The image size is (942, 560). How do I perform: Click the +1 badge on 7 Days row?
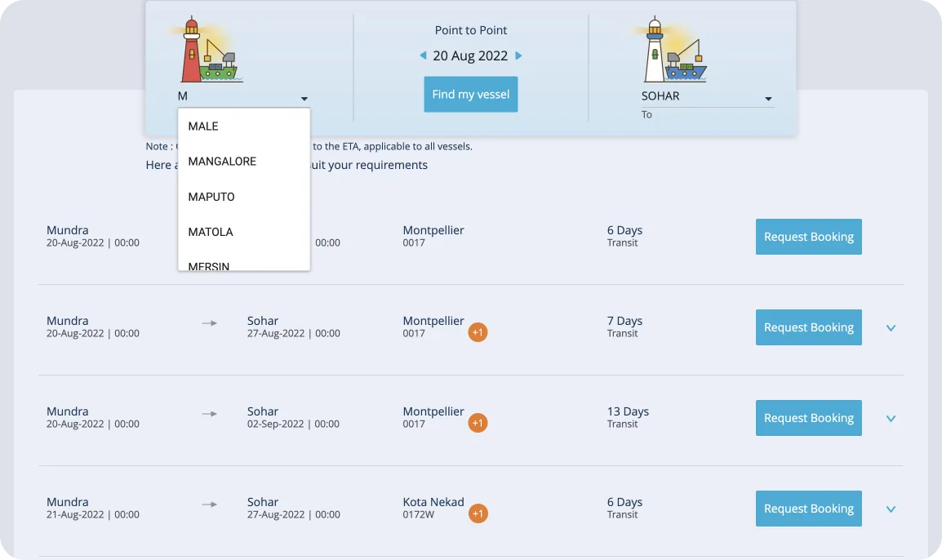pyautogui.click(x=478, y=332)
